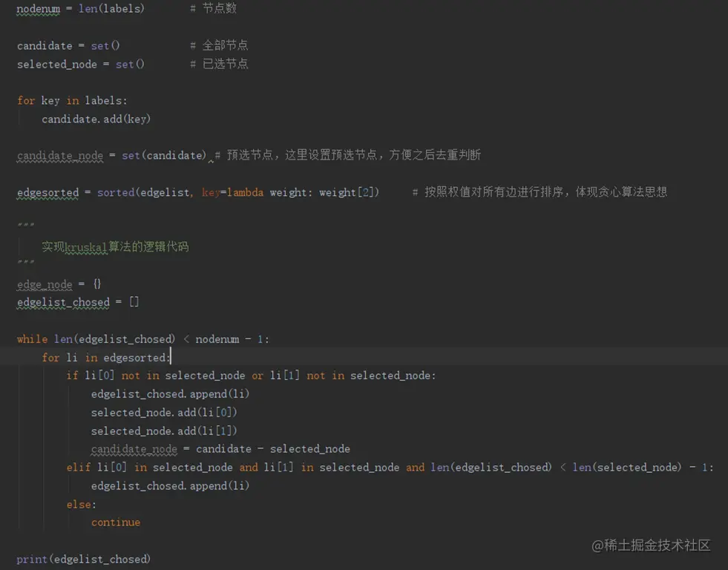
Task: Click the '# 已选节点' comment
Action: [219, 64]
